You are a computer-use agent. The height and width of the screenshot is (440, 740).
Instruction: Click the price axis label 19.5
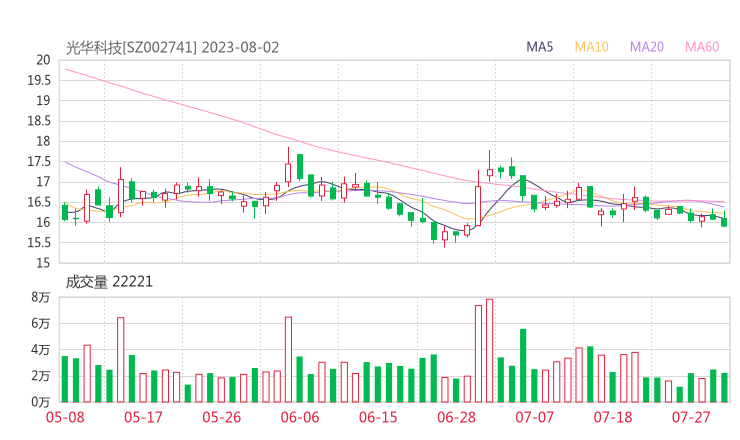[x=39, y=80]
